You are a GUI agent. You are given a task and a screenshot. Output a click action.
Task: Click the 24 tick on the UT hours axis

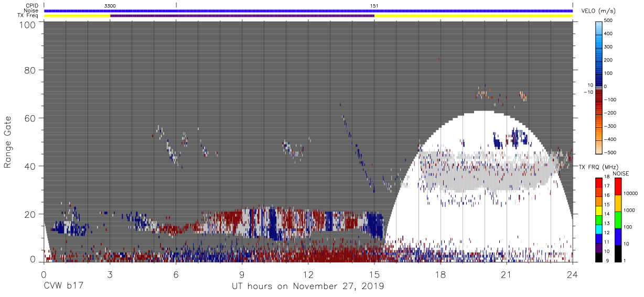573,274
